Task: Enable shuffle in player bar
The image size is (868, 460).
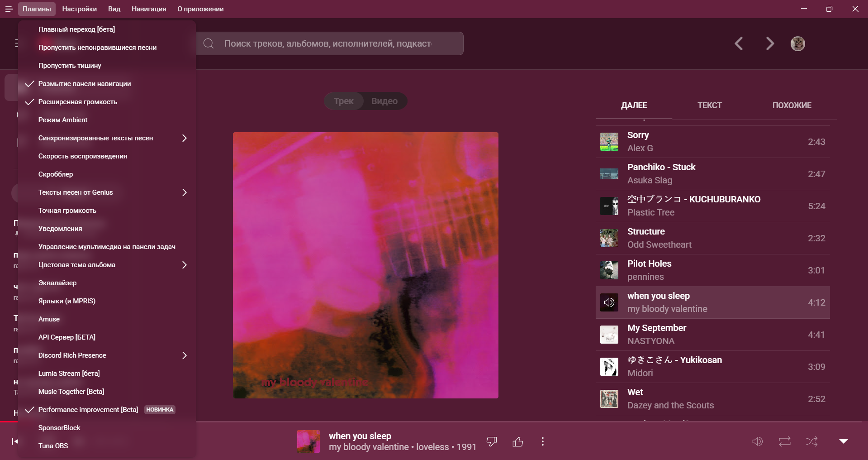Action: coord(812,441)
